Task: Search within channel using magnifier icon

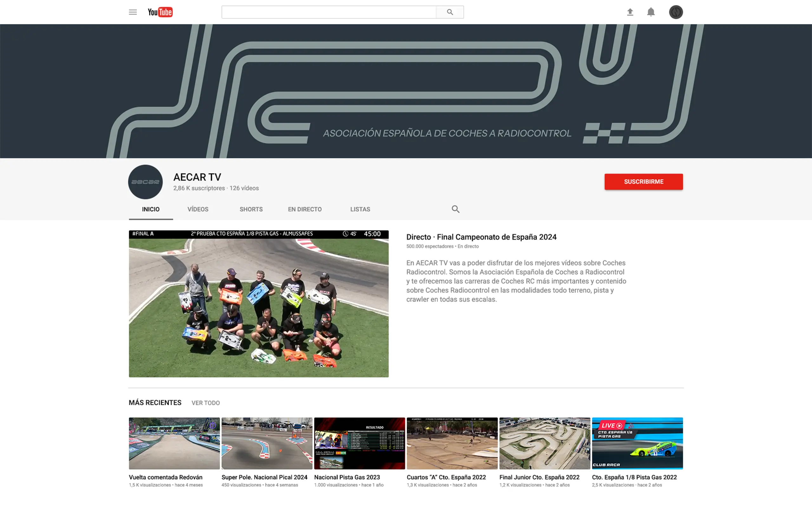Action: 455,209
